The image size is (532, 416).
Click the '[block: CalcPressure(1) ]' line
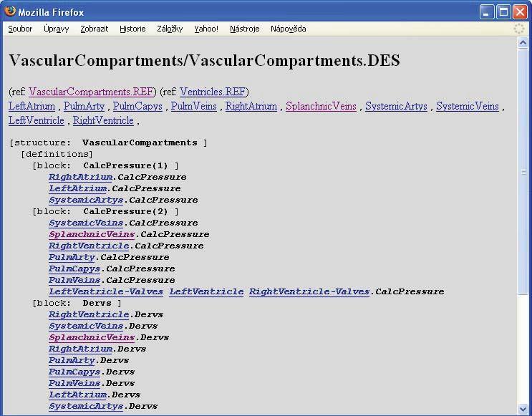point(105,166)
